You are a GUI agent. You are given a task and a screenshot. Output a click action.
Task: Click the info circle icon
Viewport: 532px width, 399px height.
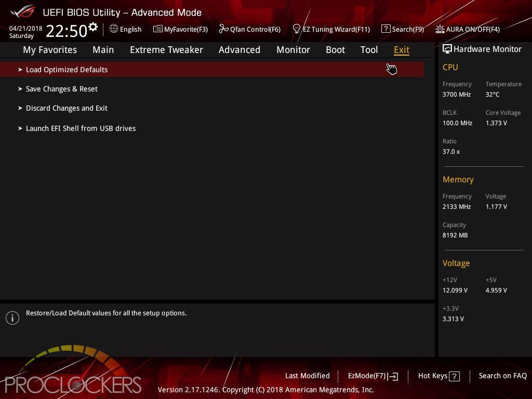click(12, 318)
